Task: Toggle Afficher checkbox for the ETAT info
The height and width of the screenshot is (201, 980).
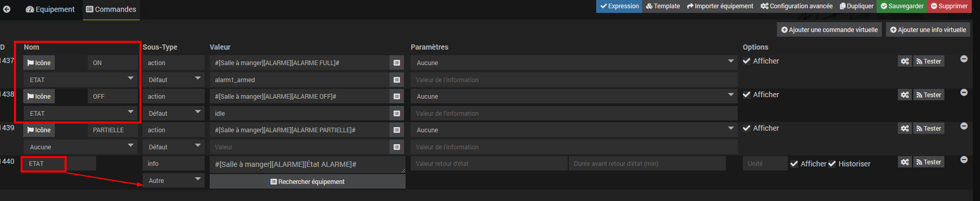Action: pos(794,164)
